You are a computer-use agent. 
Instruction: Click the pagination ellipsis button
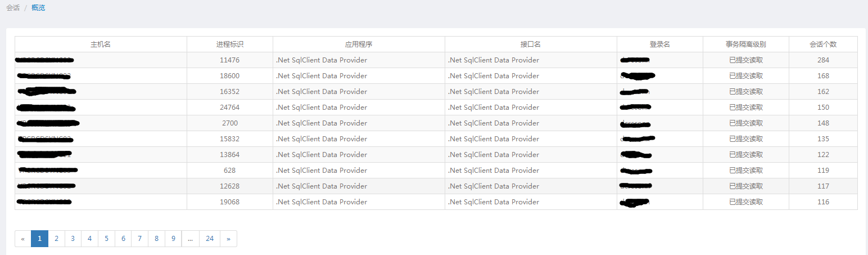point(191,239)
